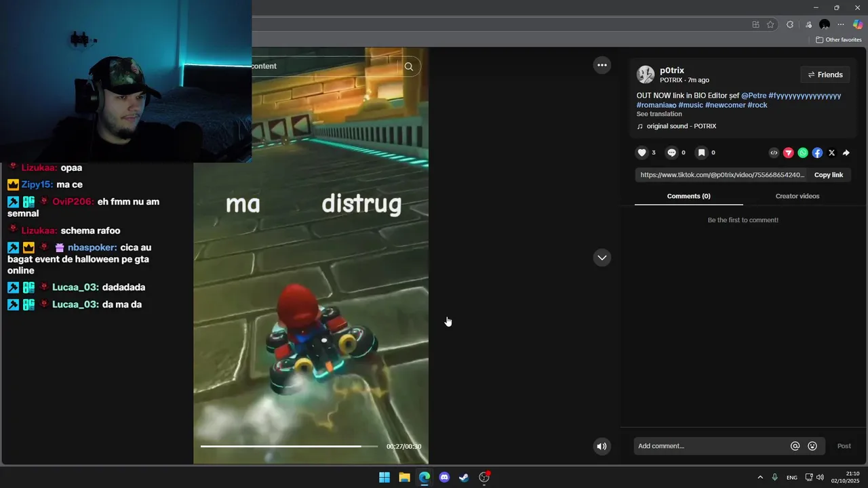Viewport: 868px width, 488px height.
Task: Click OviP206 chat username
Action: [73, 201]
